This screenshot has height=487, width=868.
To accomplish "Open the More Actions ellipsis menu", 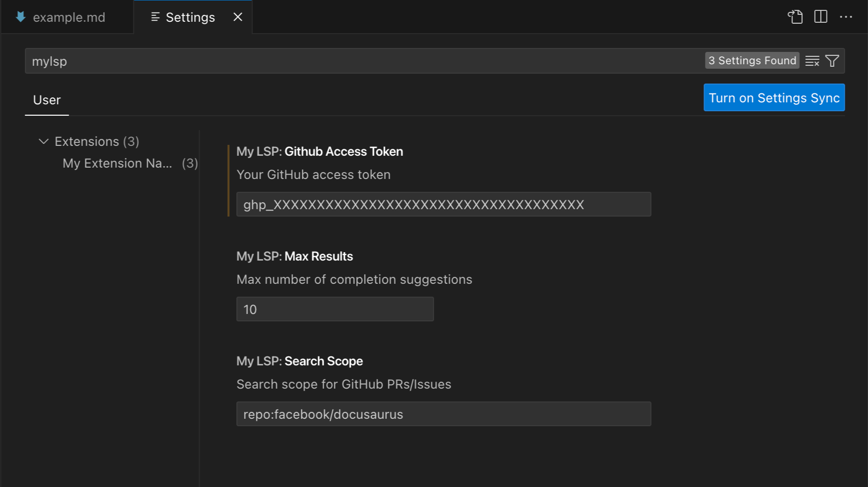I will 846,17.
